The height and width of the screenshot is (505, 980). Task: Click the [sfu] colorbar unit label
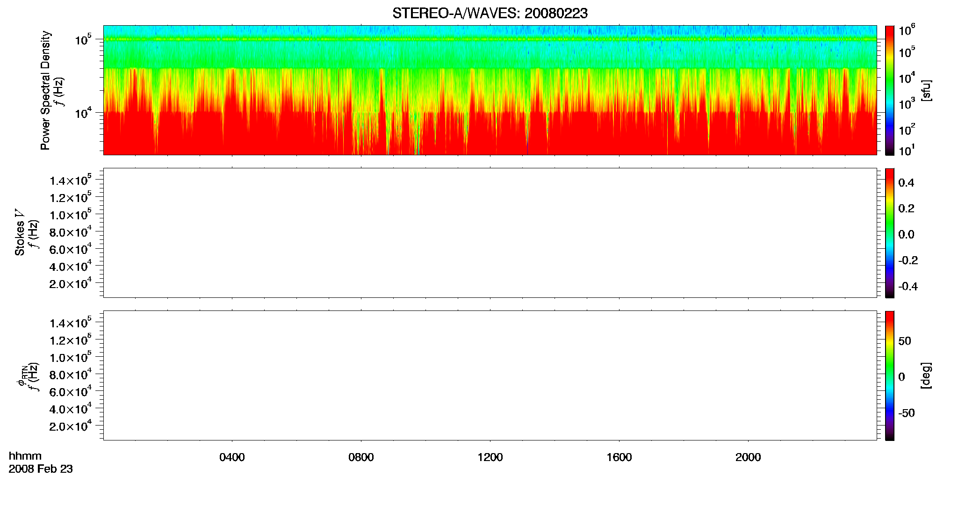coord(926,90)
